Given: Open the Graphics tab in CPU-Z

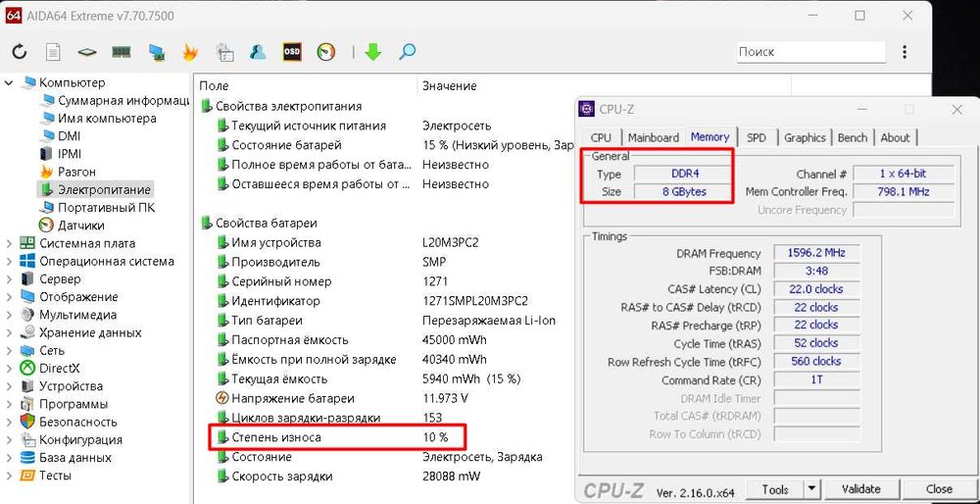Looking at the screenshot, I should 805,137.
